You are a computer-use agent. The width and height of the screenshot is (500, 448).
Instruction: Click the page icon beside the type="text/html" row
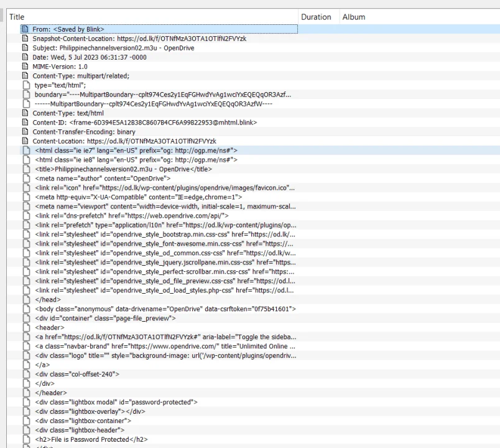pos(26,85)
